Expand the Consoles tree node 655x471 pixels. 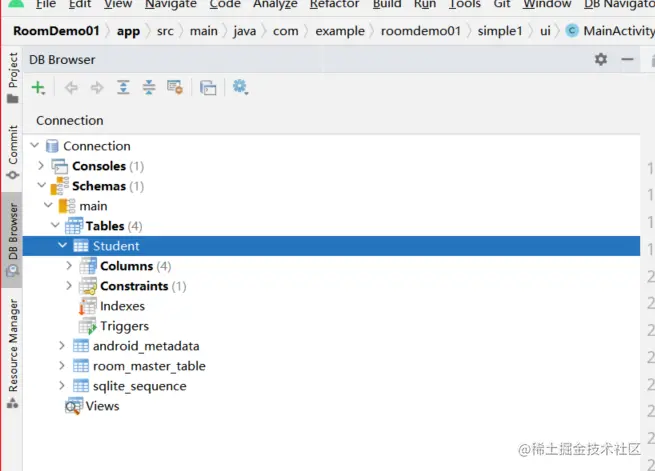point(41,166)
